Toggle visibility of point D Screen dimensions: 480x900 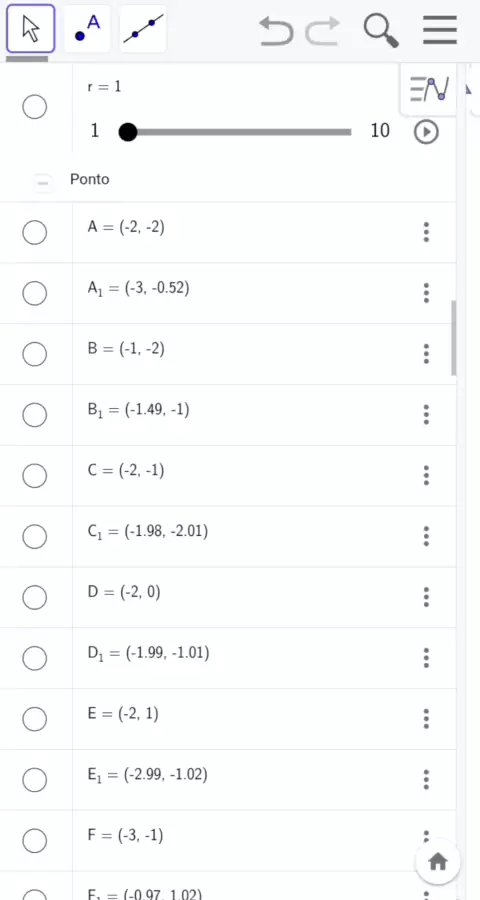tap(34, 598)
